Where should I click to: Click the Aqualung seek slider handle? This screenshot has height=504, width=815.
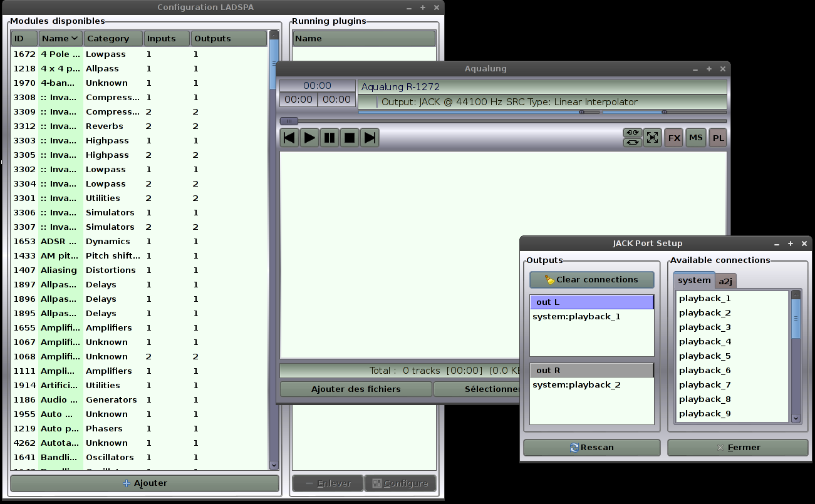(289, 121)
